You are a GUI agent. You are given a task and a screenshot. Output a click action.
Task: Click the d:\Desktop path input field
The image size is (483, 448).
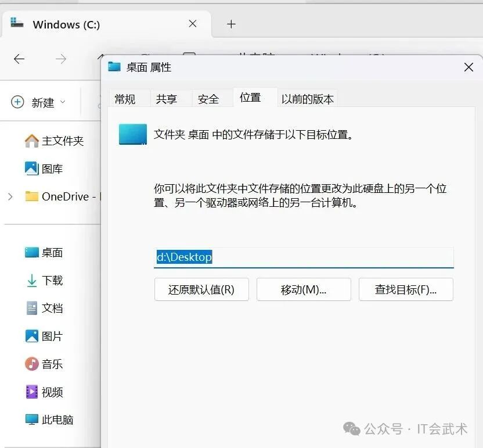[302, 257]
